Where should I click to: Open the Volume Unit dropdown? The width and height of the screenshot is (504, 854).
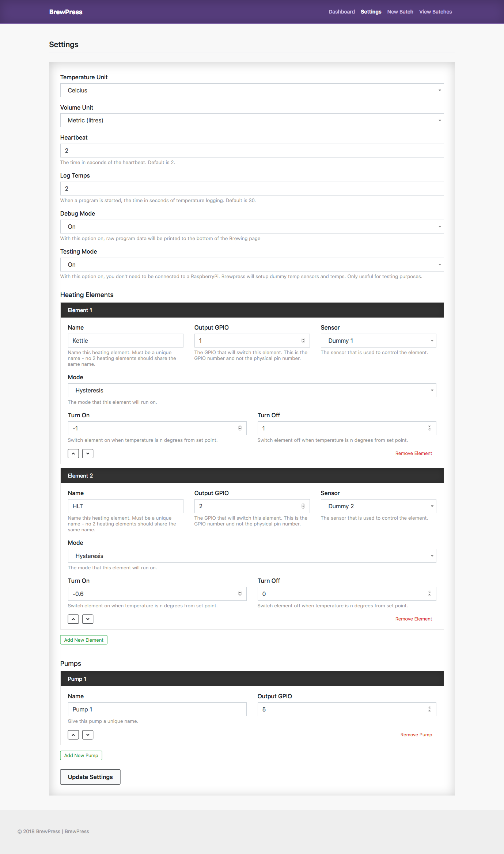(252, 120)
